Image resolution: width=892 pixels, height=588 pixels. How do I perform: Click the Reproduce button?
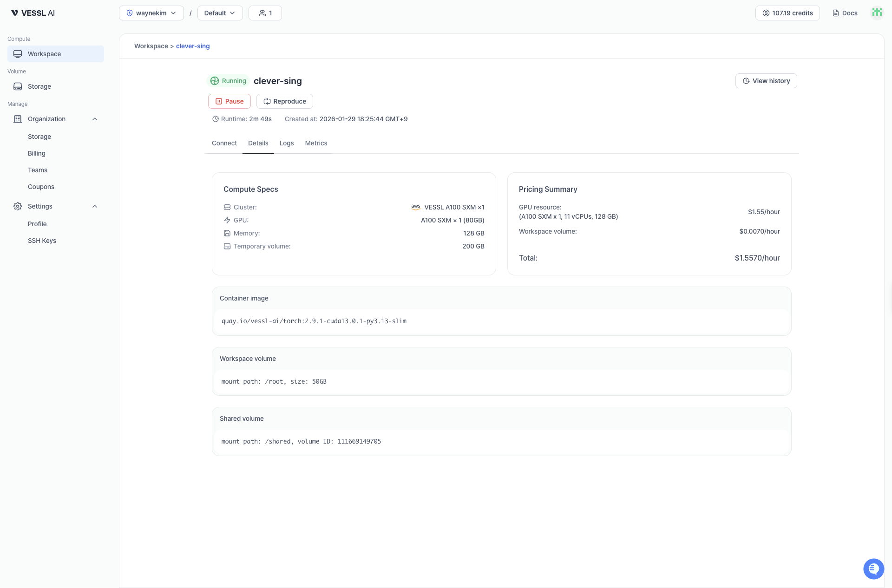284,101
